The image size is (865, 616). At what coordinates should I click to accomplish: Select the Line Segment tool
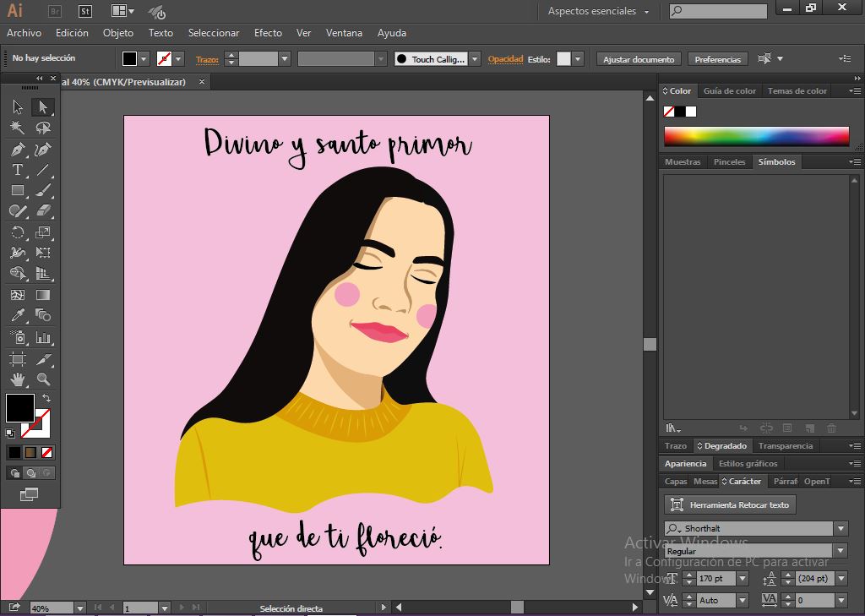click(43, 170)
